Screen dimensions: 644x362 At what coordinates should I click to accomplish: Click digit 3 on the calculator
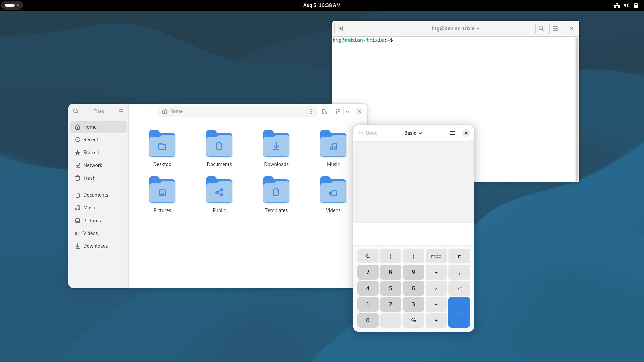pyautogui.click(x=413, y=304)
